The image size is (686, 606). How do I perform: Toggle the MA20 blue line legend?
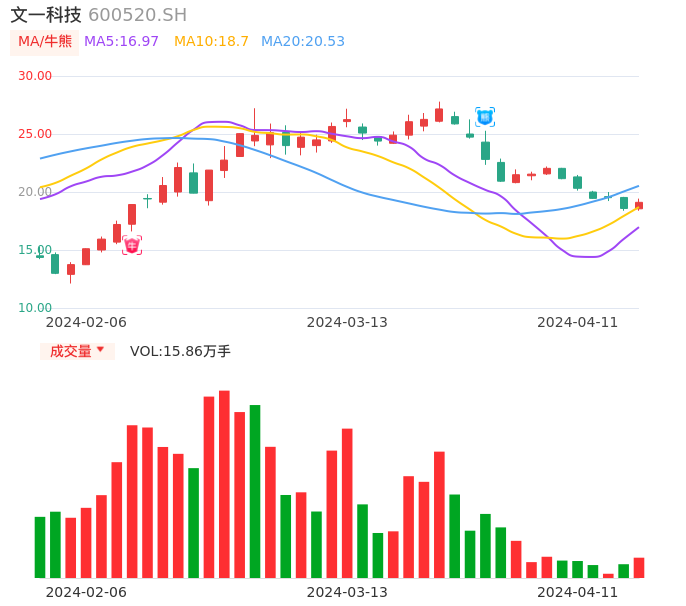[302, 42]
